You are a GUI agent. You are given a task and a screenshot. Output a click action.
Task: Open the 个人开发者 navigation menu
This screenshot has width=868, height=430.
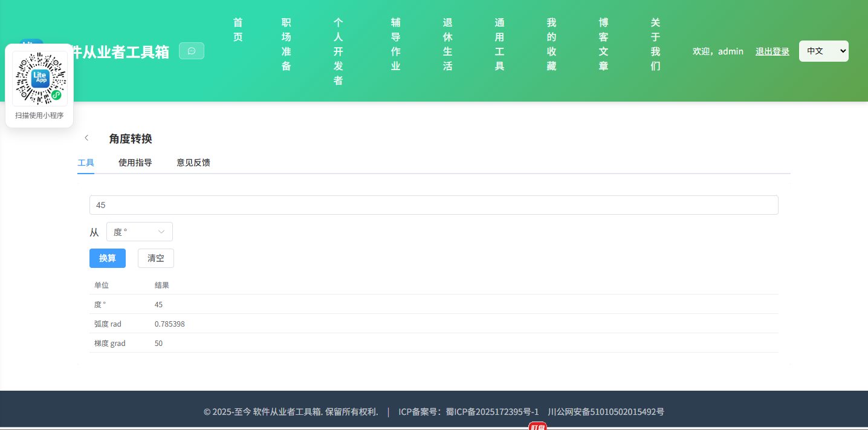pyautogui.click(x=338, y=51)
